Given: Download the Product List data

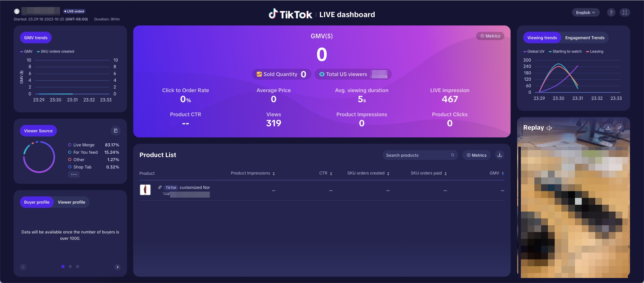Looking at the screenshot, I should (499, 155).
